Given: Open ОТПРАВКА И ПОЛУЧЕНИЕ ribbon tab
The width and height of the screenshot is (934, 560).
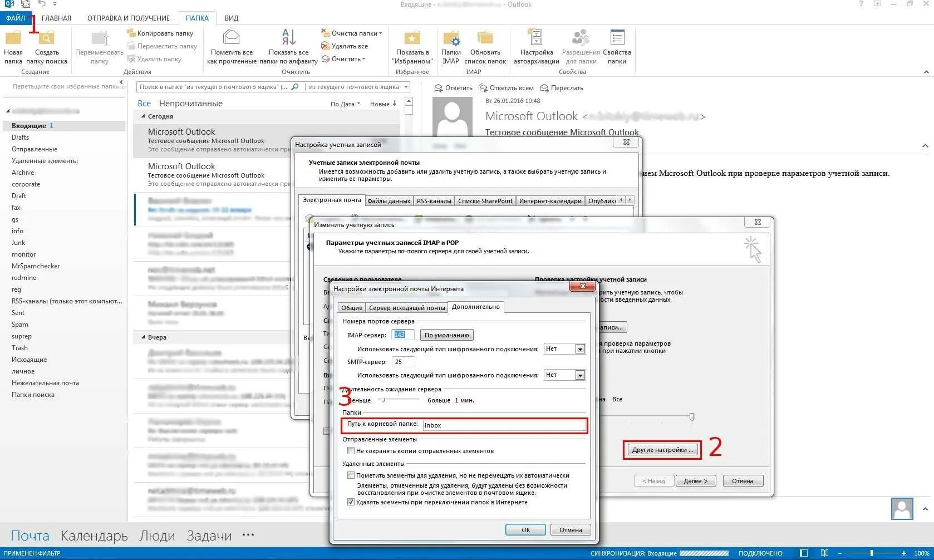Looking at the screenshot, I should 129,18.
